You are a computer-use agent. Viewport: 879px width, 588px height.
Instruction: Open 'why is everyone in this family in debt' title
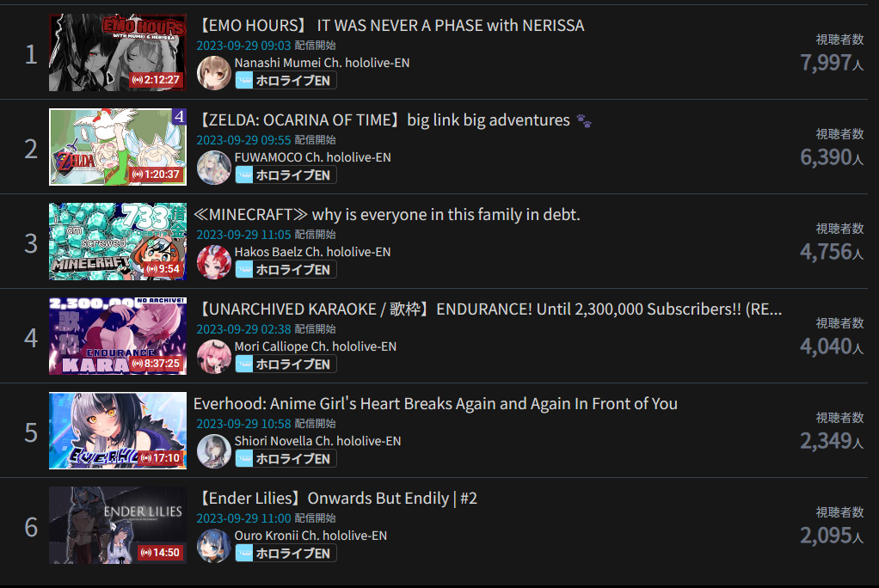[446, 215]
